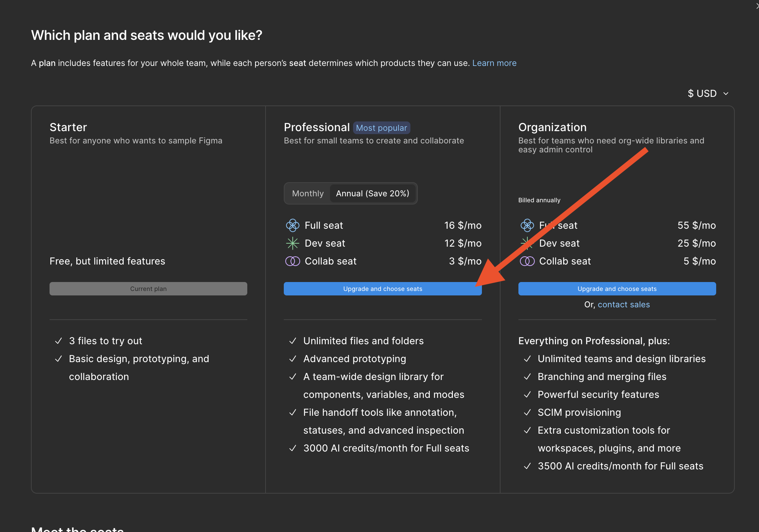The width and height of the screenshot is (759, 532).
Task: Switch billing to Monthly
Action: [308, 193]
